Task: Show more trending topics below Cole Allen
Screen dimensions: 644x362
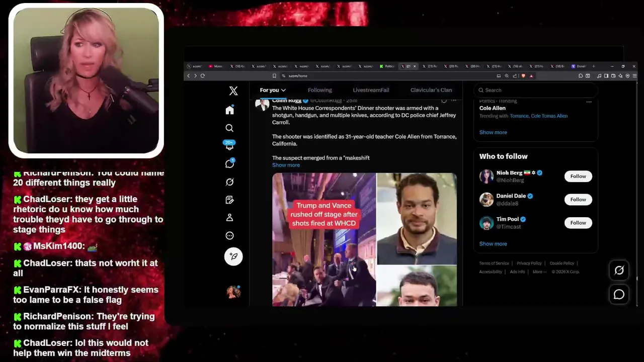Action: click(493, 132)
